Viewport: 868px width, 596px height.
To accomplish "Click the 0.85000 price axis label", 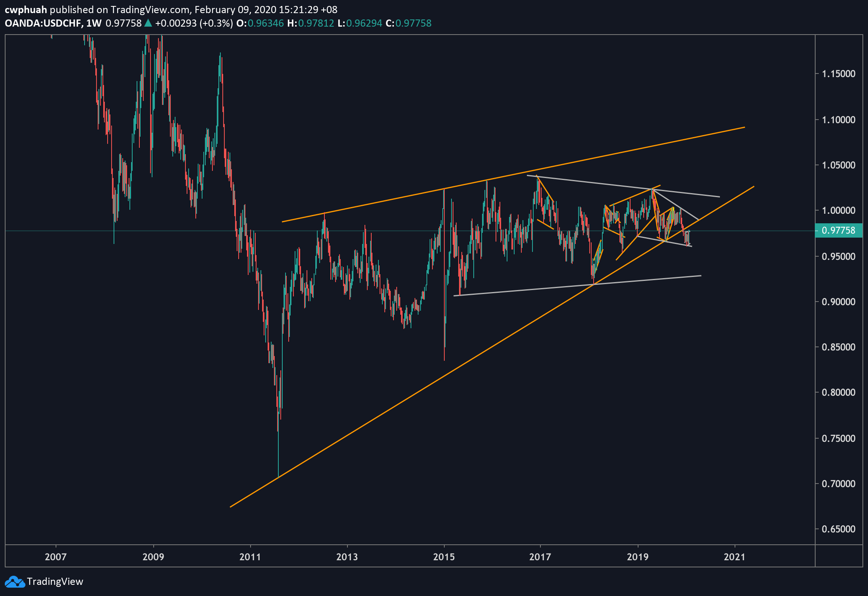I will 839,347.
